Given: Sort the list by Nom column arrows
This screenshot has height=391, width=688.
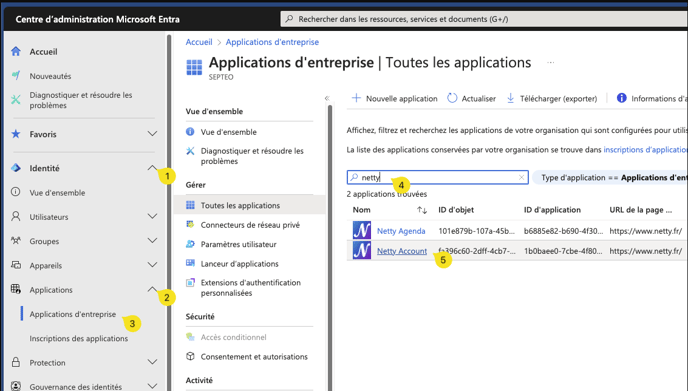Looking at the screenshot, I should (422, 210).
